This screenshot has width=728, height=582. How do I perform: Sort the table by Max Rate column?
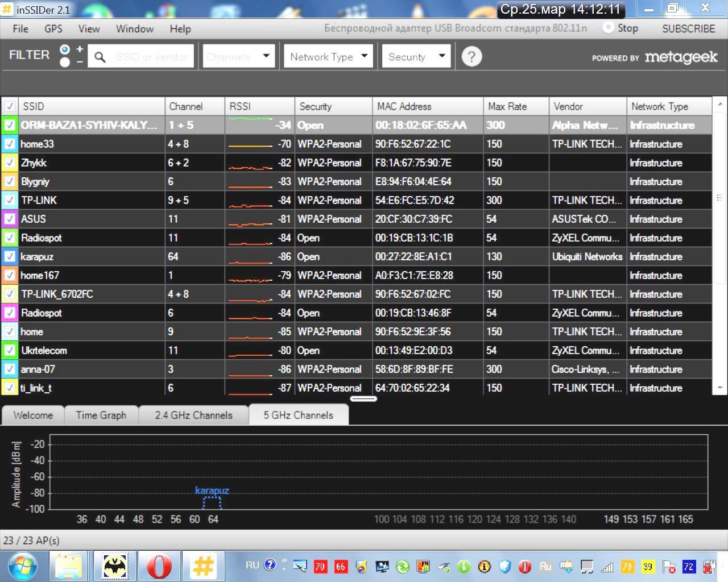pyautogui.click(x=516, y=106)
